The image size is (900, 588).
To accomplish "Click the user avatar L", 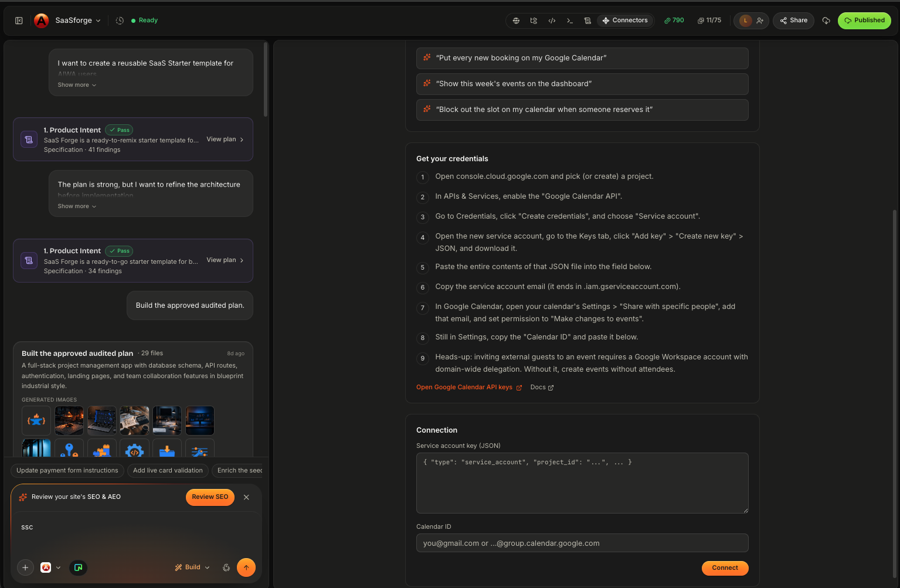I will pos(745,21).
